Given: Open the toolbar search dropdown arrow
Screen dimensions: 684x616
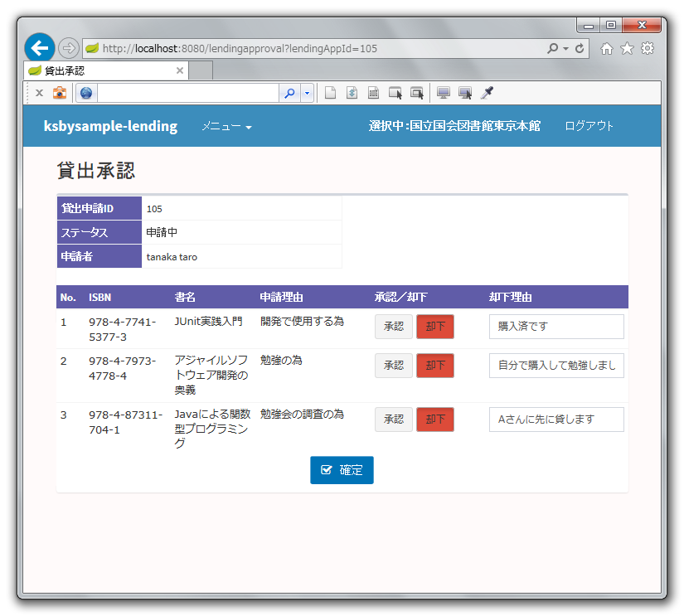Looking at the screenshot, I should pos(307,93).
